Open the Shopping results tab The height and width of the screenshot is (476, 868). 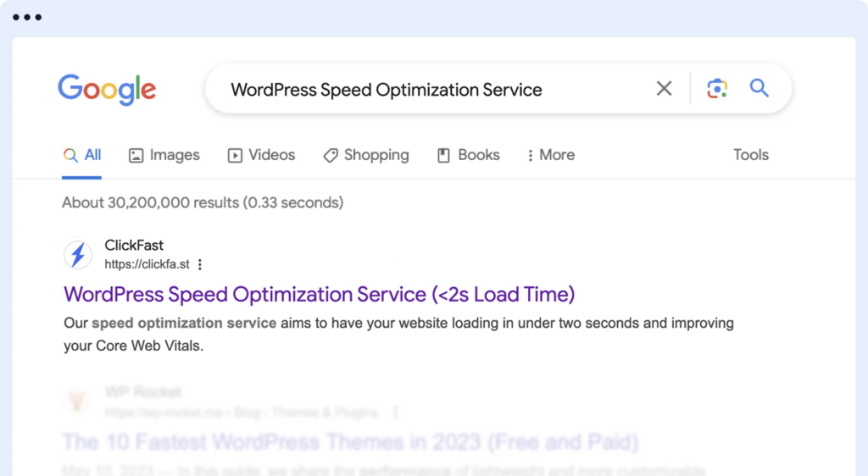tap(366, 155)
